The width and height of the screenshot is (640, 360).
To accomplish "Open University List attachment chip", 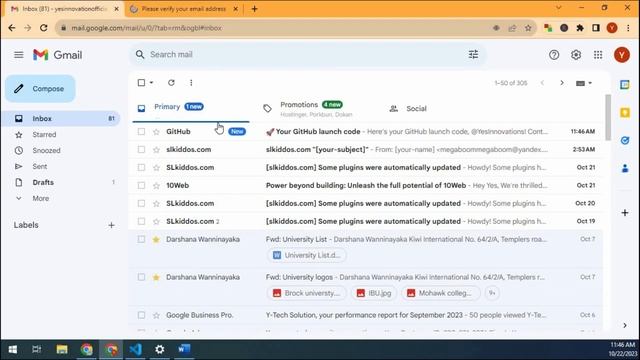I will point(307,255).
